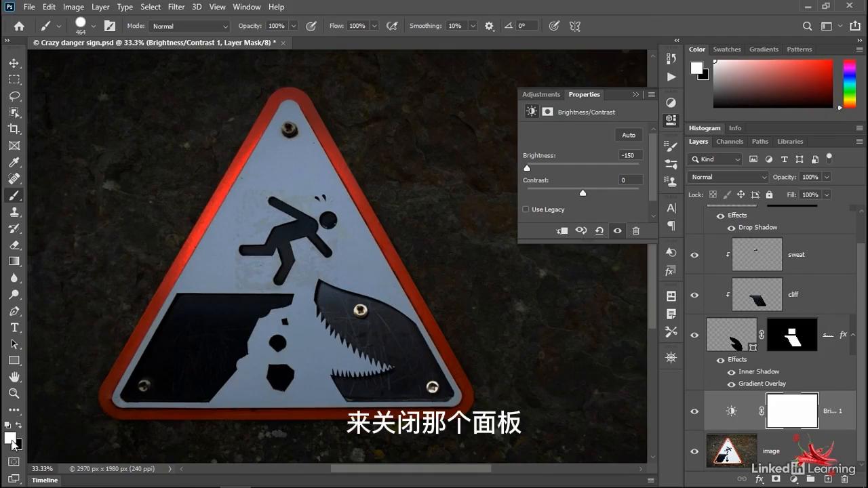The height and width of the screenshot is (488, 868).
Task: Select the Pen tool
Action: pyautogui.click(x=14, y=311)
